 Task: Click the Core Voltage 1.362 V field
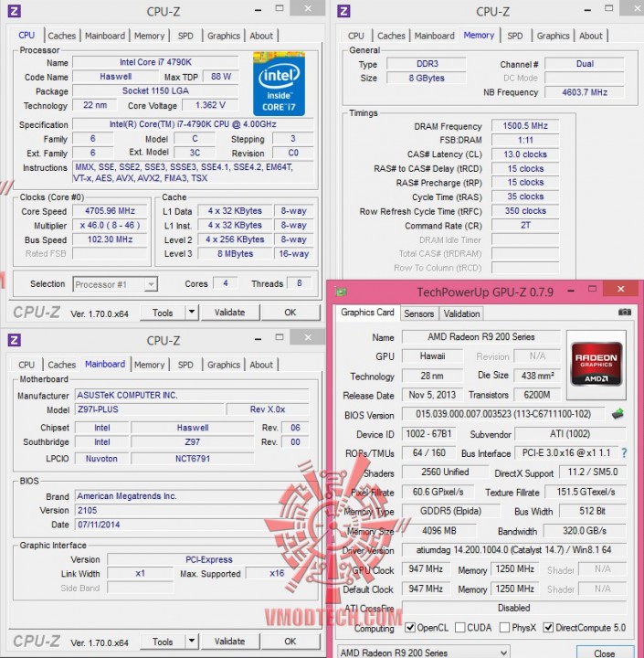[211, 105]
